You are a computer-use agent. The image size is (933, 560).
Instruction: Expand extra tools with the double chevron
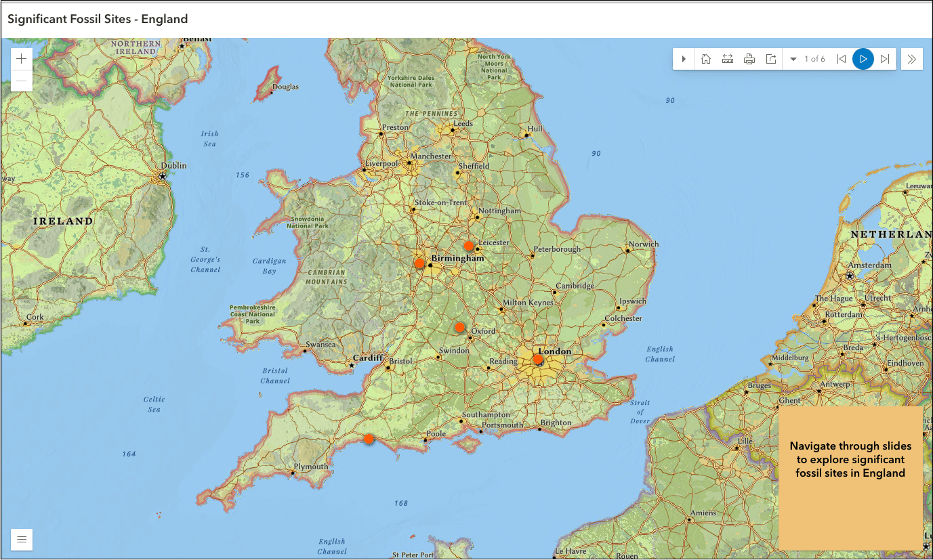tap(911, 59)
